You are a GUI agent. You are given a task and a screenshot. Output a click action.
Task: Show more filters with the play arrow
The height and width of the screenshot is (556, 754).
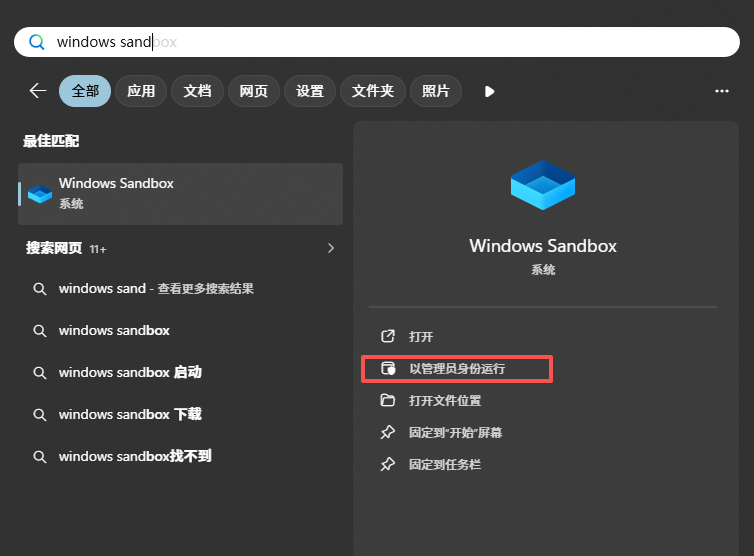(x=490, y=91)
